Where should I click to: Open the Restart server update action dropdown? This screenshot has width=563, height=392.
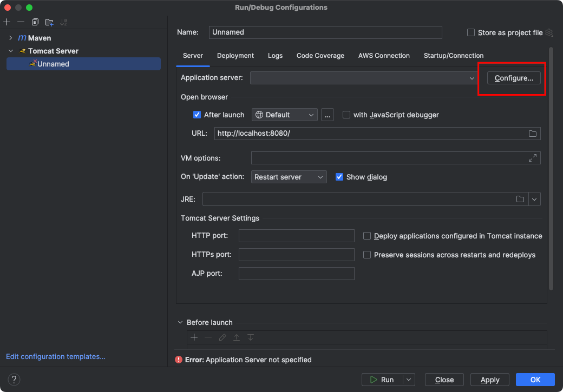click(289, 177)
